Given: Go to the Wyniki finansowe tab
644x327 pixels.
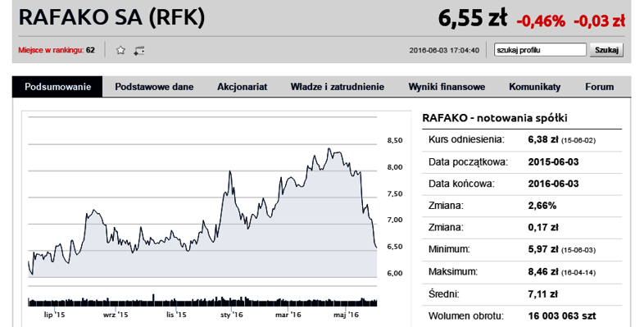Looking at the screenshot, I should [447, 87].
